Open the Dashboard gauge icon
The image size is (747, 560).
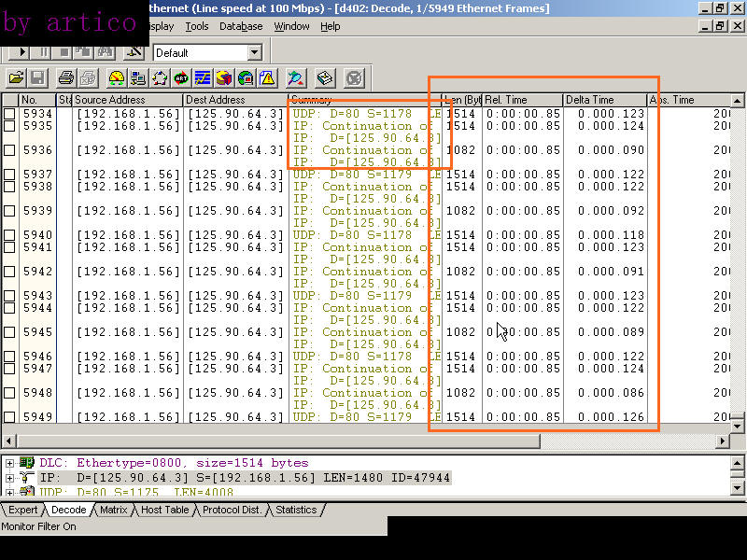coord(117,78)
